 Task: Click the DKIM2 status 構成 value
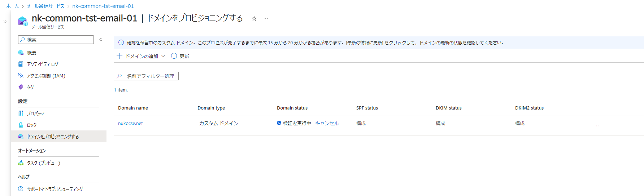point(520,123)
